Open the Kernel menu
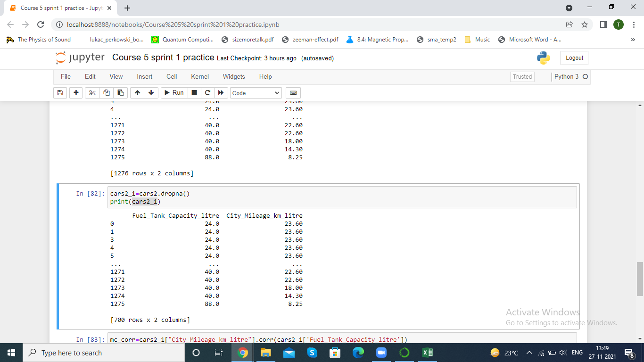The height and width of the screenshot is (362, 644). coord(200,76)
